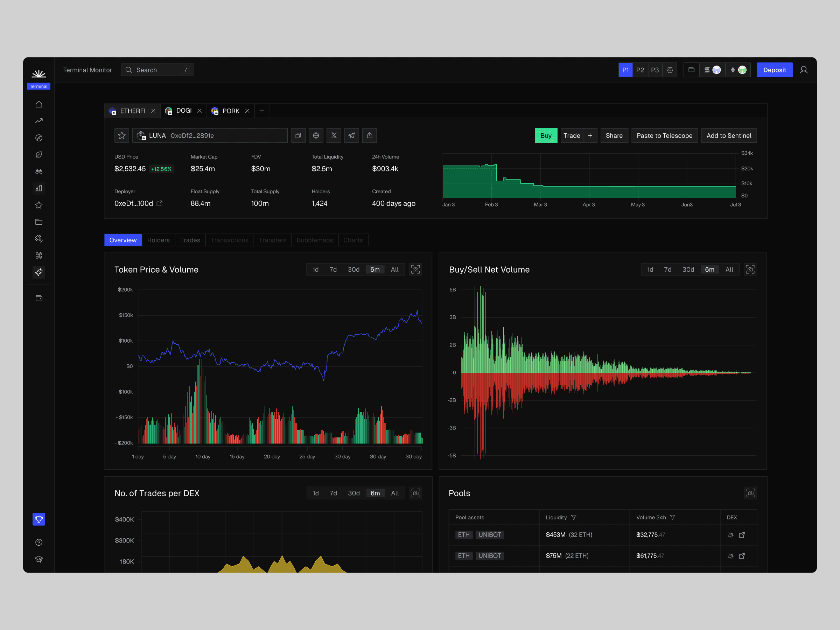Click the Deposit button
Viewport: 840px width, 630px height.
tap(774, 70)
